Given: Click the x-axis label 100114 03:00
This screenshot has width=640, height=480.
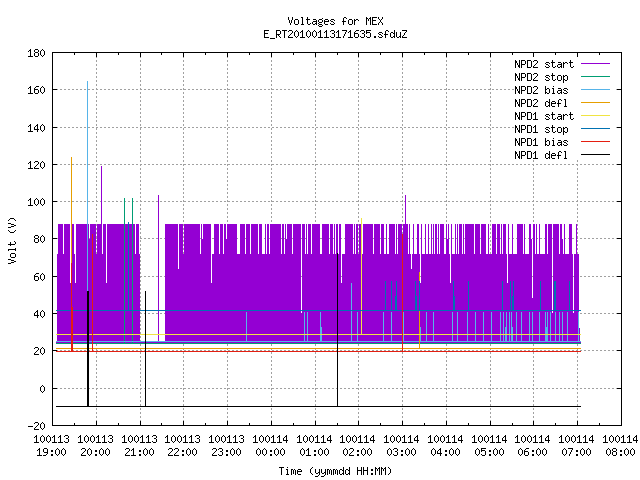Looking at the screenshot, I should [402, 446].
